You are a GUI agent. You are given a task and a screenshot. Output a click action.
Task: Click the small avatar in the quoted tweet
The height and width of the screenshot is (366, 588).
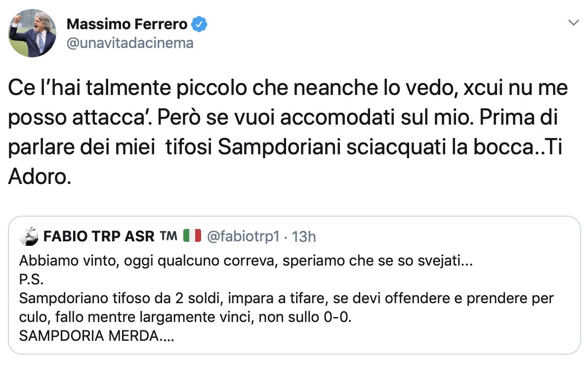point(29,236)
